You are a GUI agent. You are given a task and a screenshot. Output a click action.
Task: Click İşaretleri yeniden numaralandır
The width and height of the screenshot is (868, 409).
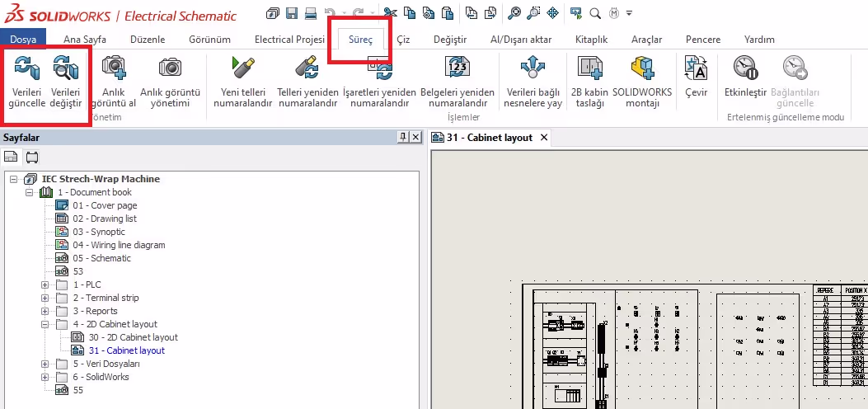[379, 68]
